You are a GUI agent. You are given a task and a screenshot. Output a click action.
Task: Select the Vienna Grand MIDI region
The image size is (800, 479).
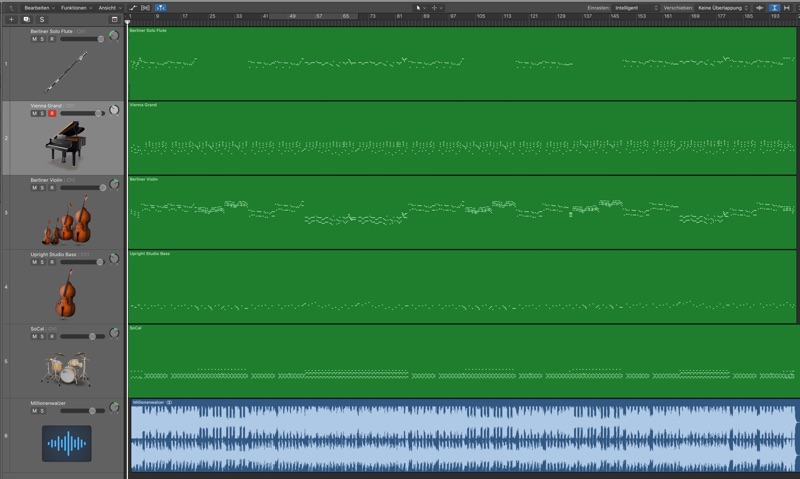point(462,138)
